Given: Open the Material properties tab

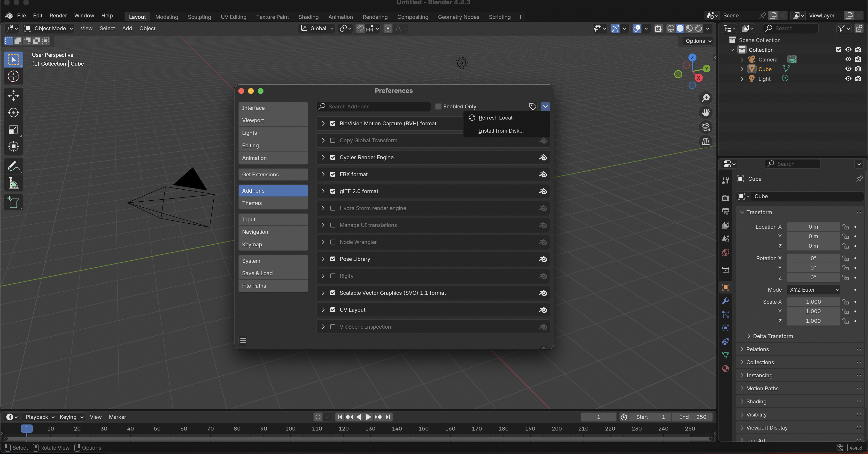Looking at the screenshot, I should (725, 369).
